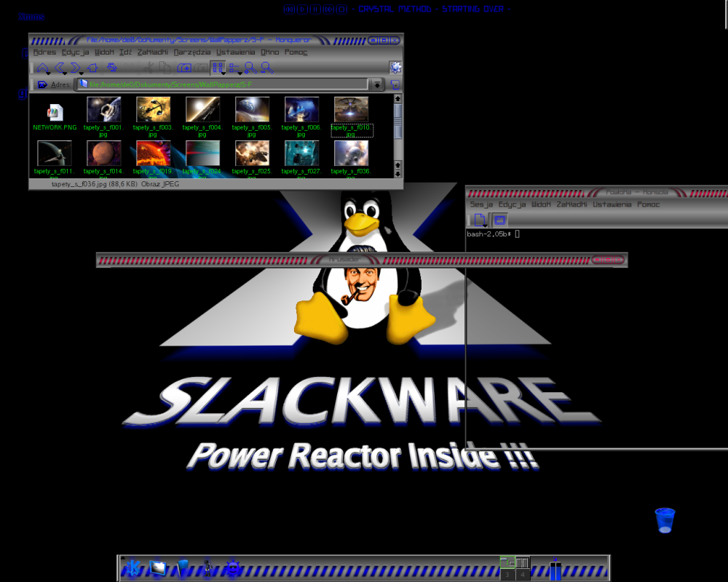The width and height of the screenshot is (728, 582).
Task: Open the icon view dropdown arrow
Action: pos(223,73)
